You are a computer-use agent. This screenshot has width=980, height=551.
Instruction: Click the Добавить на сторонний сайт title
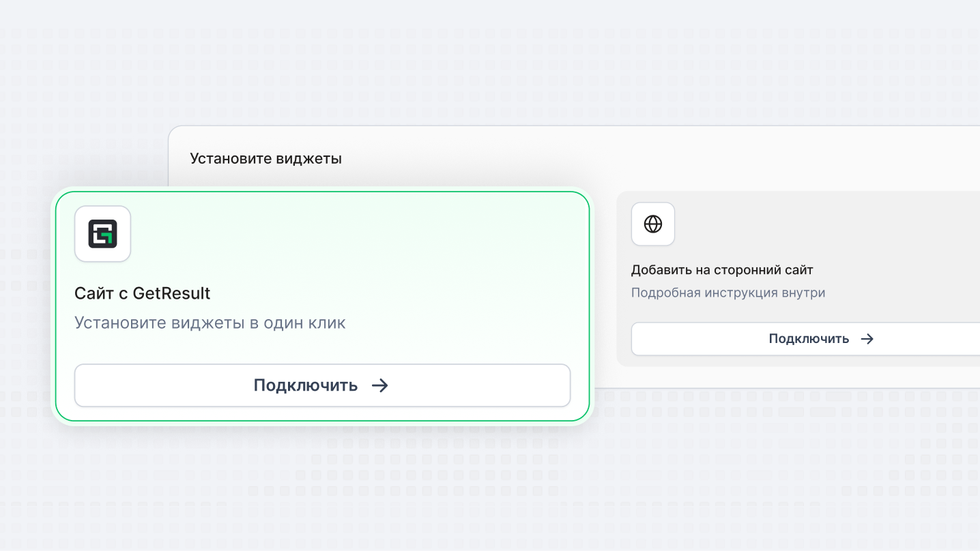click(722, 269)
